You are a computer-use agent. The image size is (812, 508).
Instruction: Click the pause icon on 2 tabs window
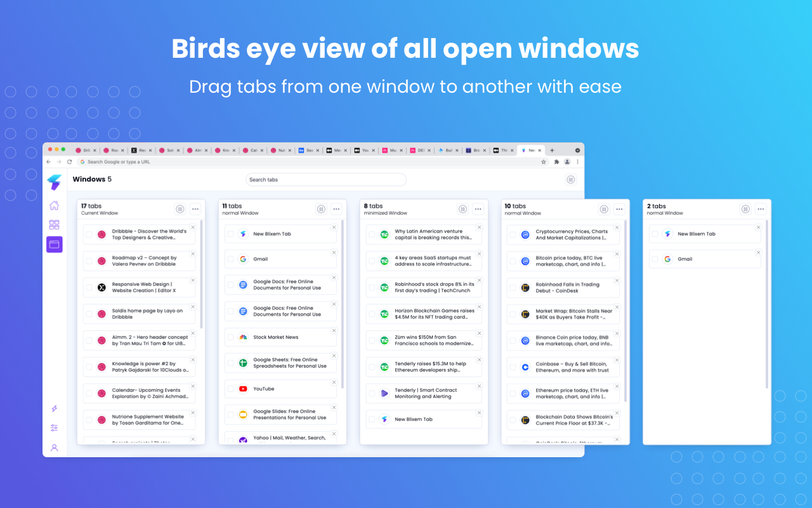(745, 209)
